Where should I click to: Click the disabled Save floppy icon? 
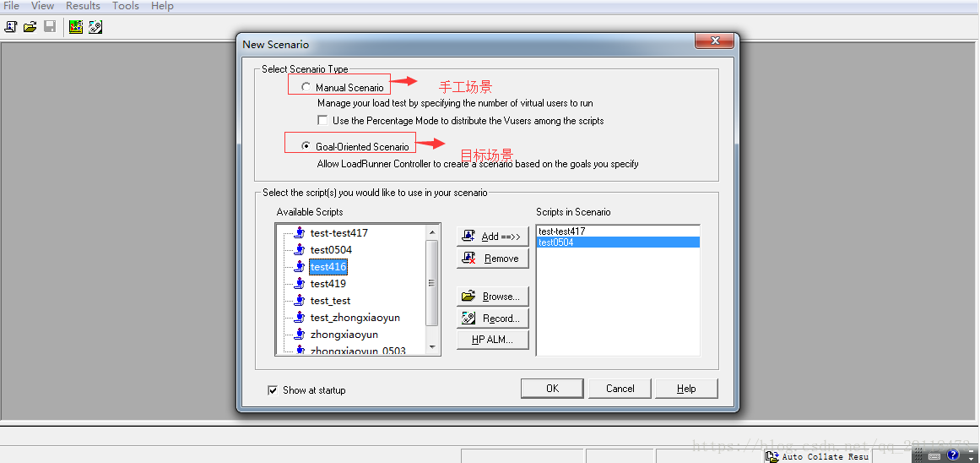(x=50, y=27)
